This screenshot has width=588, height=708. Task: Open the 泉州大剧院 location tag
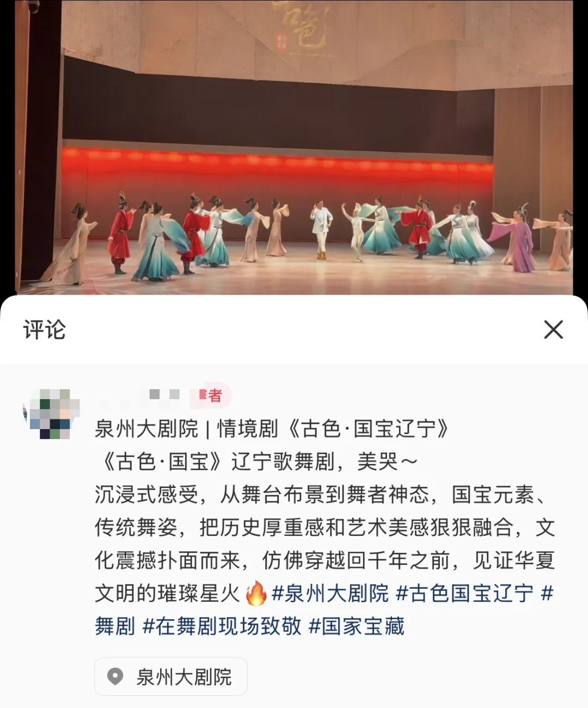point(171,677)
